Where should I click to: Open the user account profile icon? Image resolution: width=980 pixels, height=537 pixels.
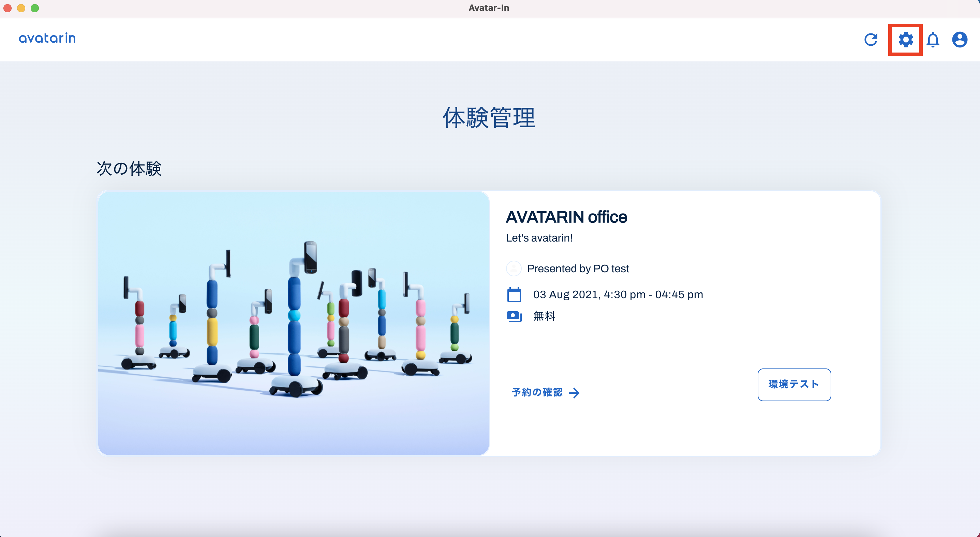pos(960,40)
